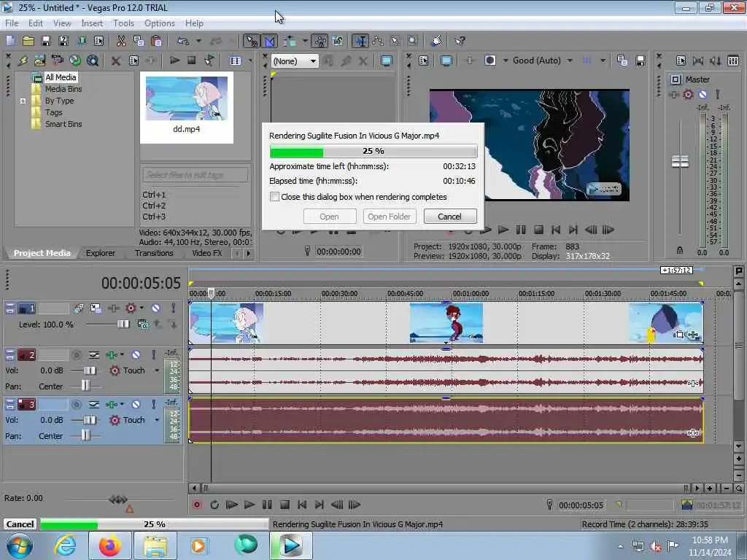Viewport: 747px width, 560px height.
Task: Adjust track 3 Pan slider
Action: tap(85, 435)
